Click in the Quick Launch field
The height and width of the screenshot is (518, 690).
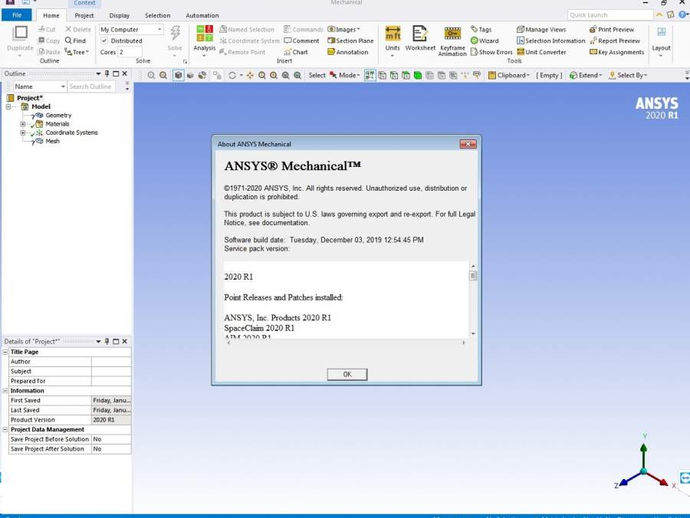[x=610, y=15]
